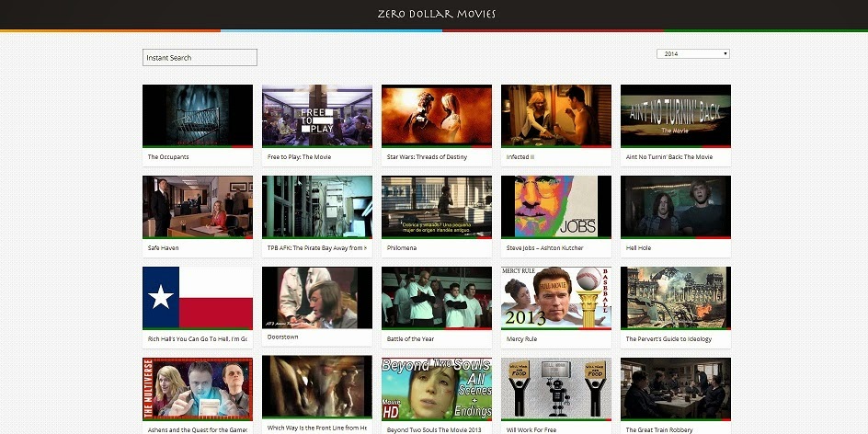Click the title 'Safe Haven'
This screenshot has width=868, height=434.
pos(164,248)
